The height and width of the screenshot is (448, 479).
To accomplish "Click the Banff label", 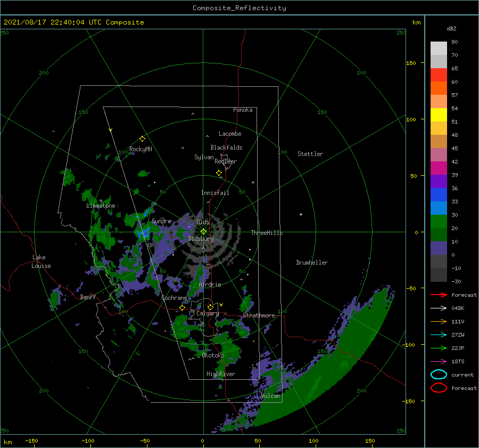I will tap(88, 297).
